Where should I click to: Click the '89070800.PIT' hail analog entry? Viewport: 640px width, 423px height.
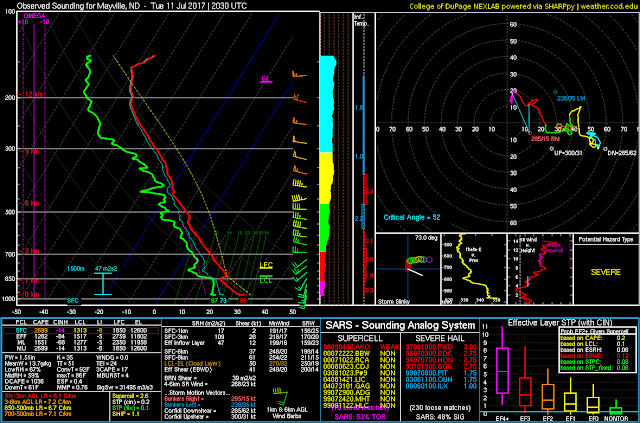[x=441, y=373]
